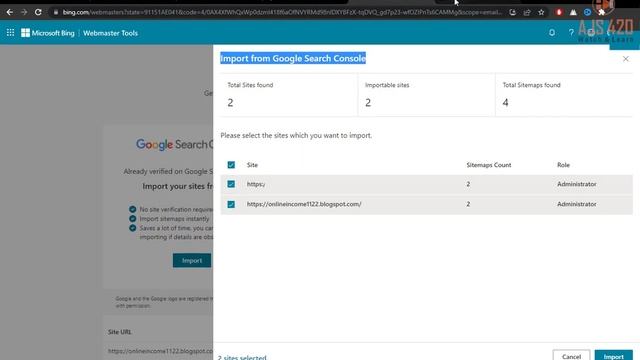Bookmark page with the star icon

(x=541, y=12)
